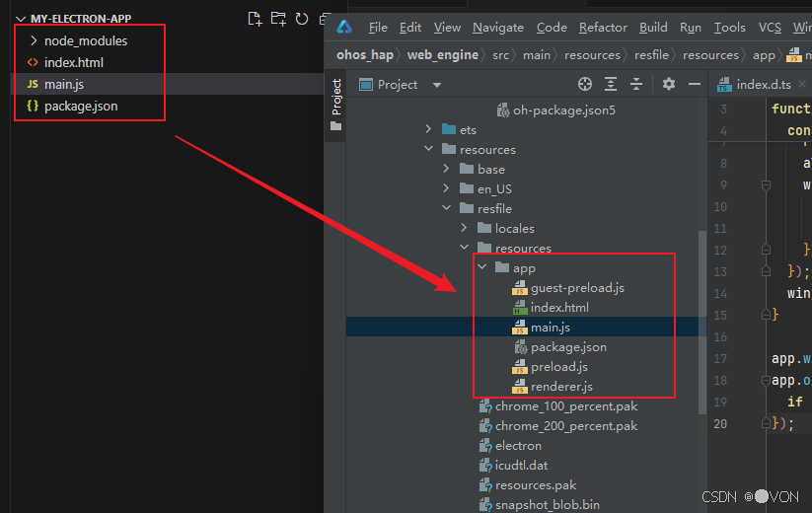The image size is (812, 513).
Task: Click New File icon in VS Code explorer
Action: [255, 19]
